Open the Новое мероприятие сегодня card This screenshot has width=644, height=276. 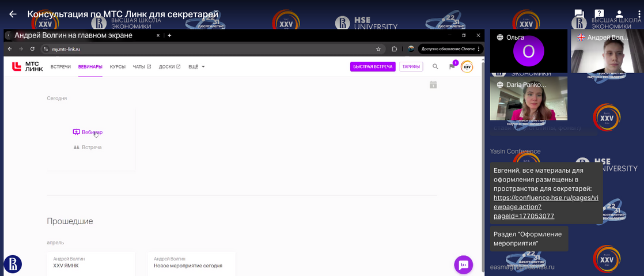click(x=191, y=264)
